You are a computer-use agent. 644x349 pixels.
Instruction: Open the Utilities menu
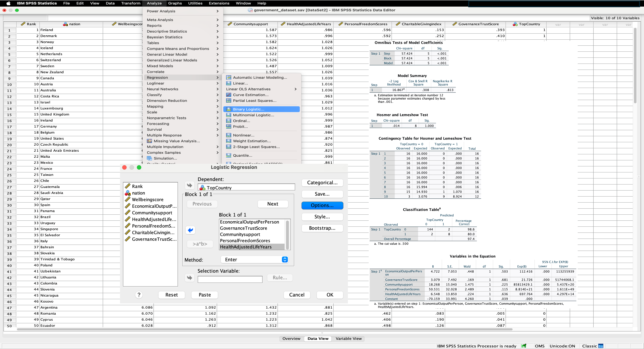[195, 3]
